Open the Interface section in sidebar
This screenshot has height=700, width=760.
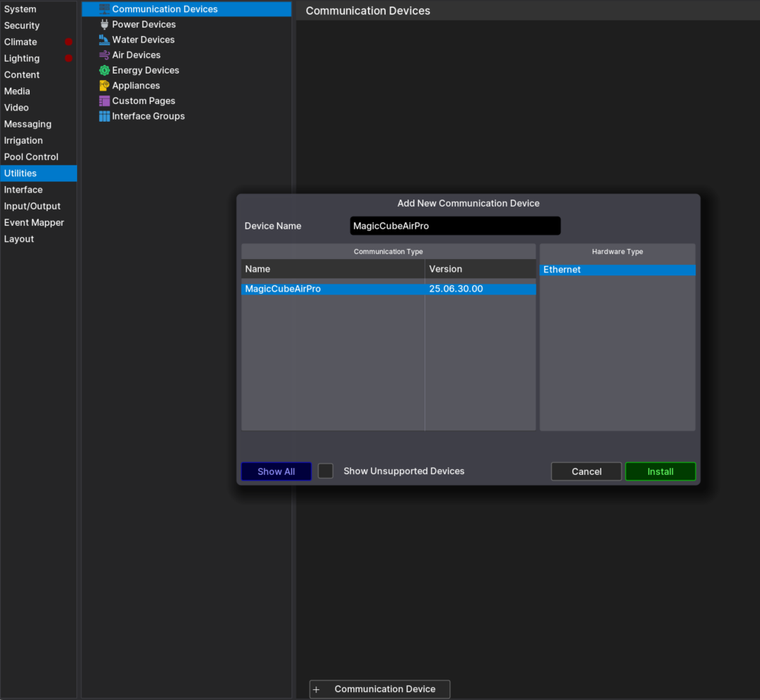pos(38,190)
